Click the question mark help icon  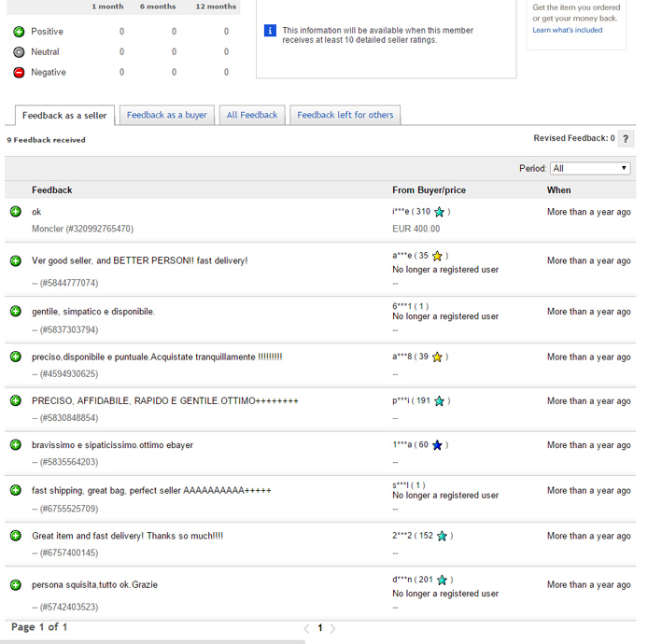(x=626, y=139)
